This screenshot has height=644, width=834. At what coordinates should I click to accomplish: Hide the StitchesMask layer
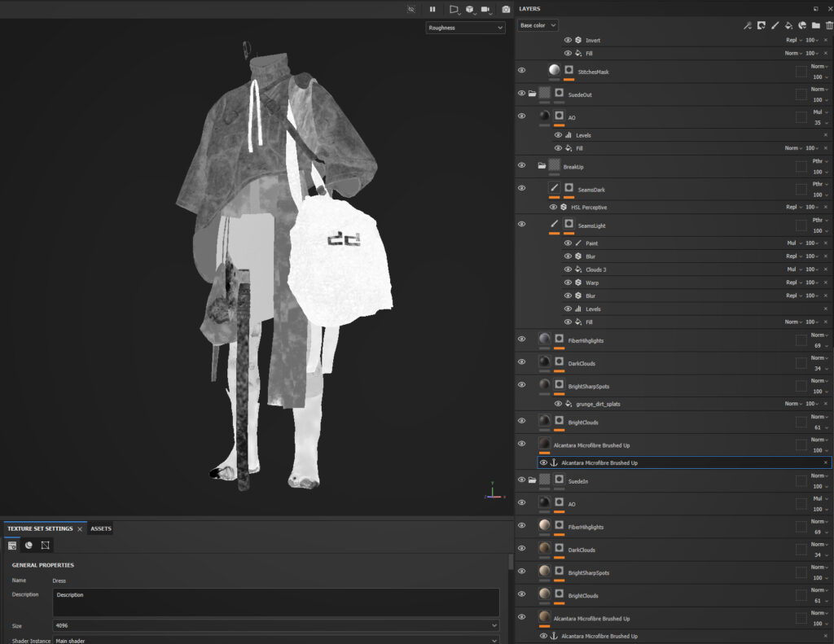pos(521,71)
